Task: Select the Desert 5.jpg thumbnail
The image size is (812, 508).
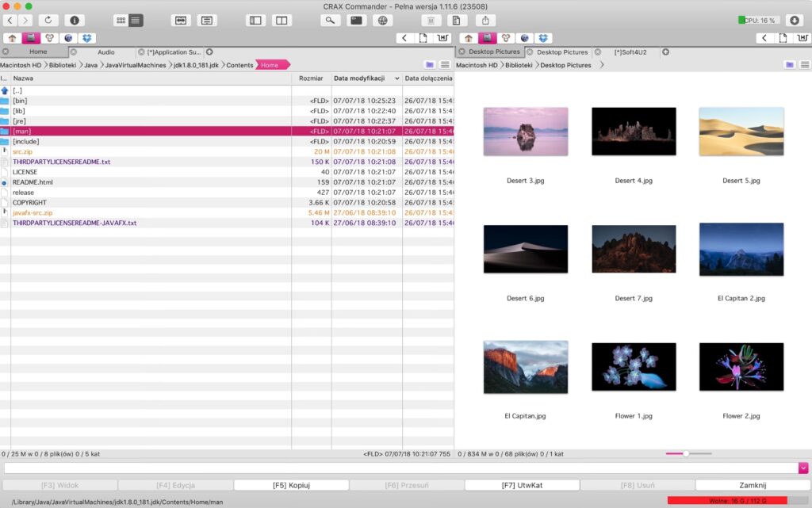Action: (x=741, y=132)
